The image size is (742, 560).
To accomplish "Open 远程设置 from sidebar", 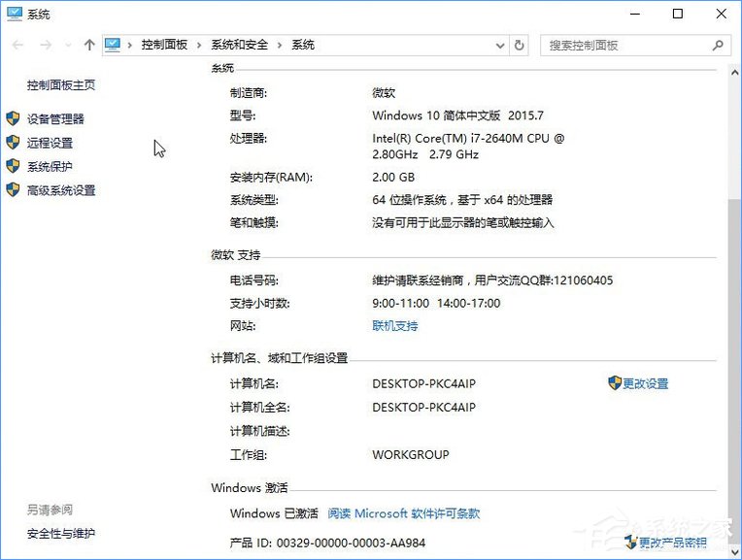I will point(50,143).
